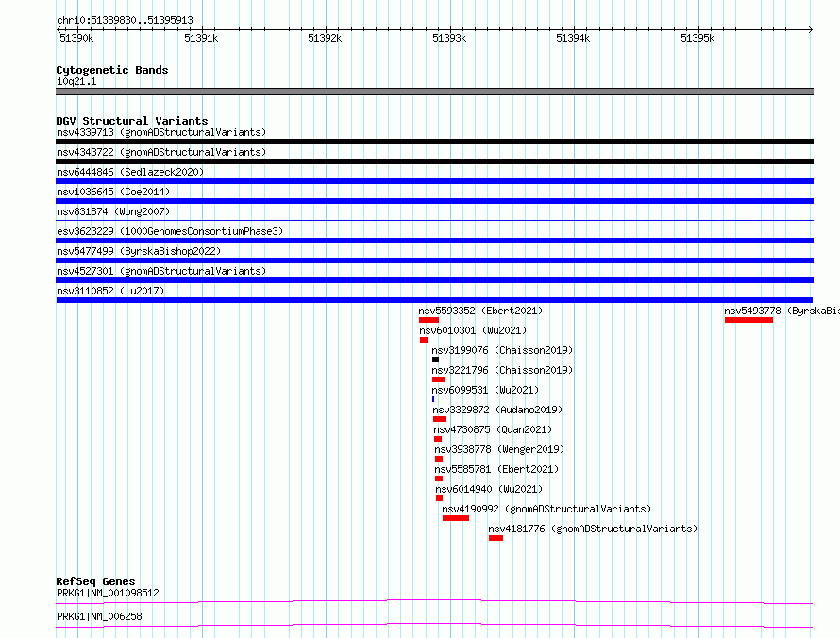The width and height of the screenshot is (840, 638).
Task: Open esv3623229 1000Genomes variant
Action: [x=170, y=231]
